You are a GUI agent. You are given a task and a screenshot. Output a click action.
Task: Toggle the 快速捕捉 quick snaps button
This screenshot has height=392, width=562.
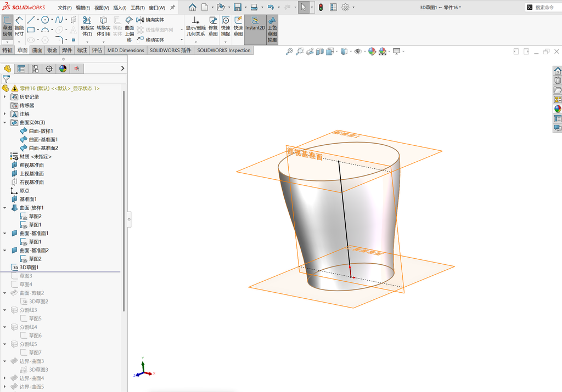coord(226,26)
